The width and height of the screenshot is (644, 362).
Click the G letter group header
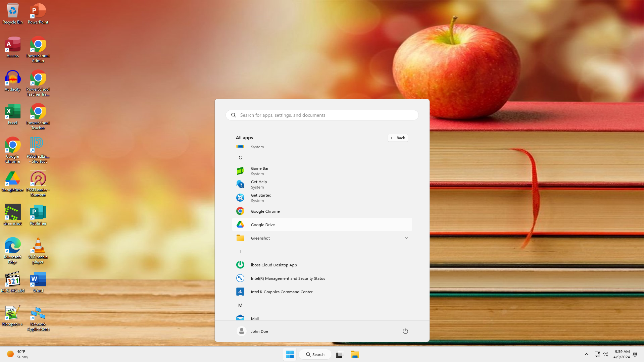[240, 158]
